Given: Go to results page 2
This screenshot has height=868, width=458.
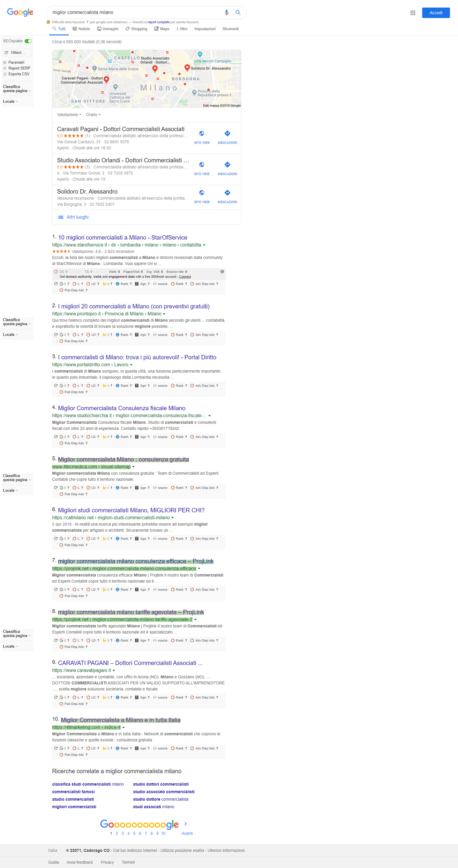Looking at the screenshot, I should click(x=117, y=833).
